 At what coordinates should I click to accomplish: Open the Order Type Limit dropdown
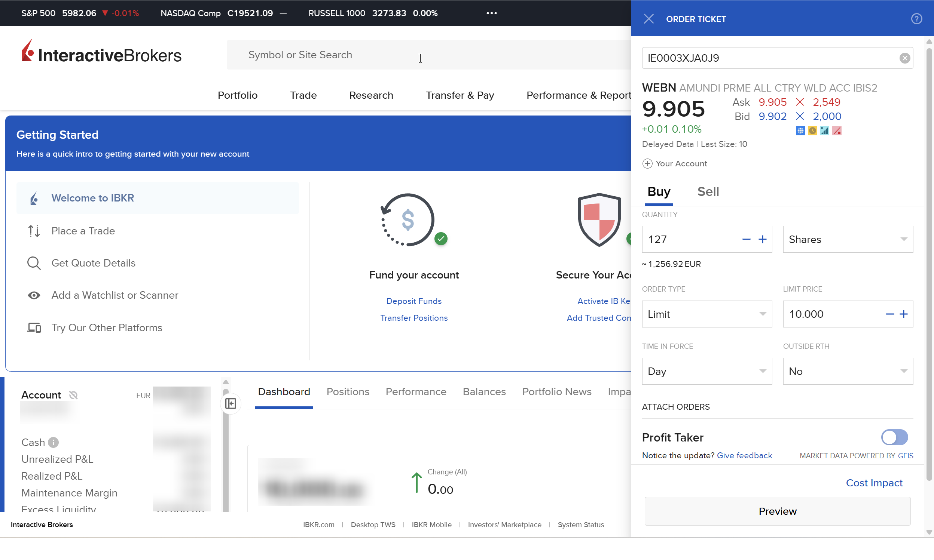[x=706, y=314]
